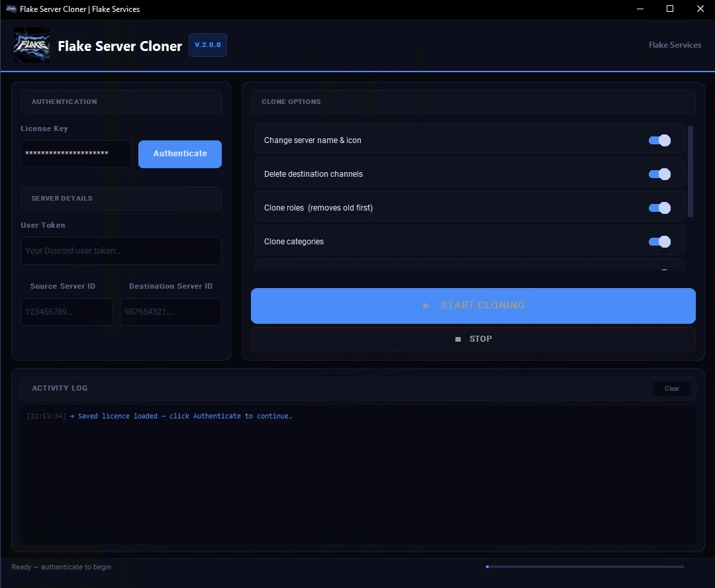715x588 pixels.
Task: Click the small app icon in title bar
Action: point(11,9)
